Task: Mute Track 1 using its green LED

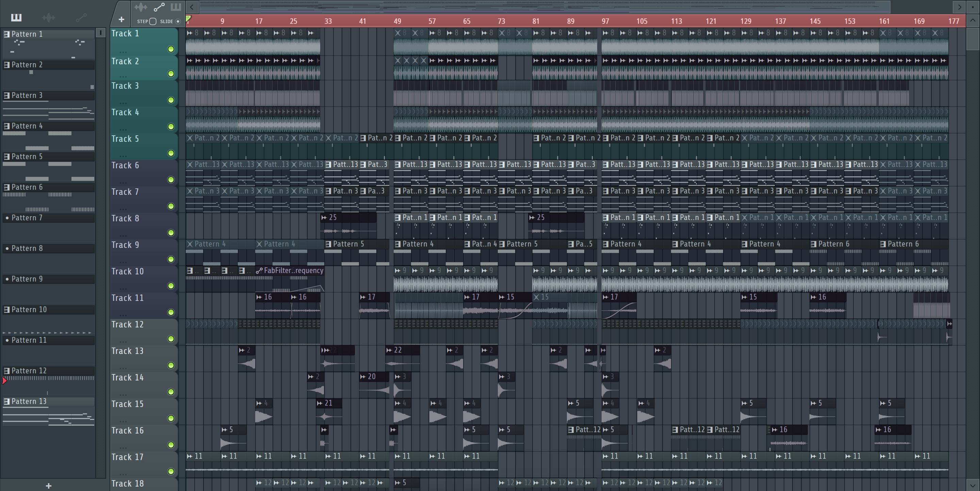Action: [171, 49]
